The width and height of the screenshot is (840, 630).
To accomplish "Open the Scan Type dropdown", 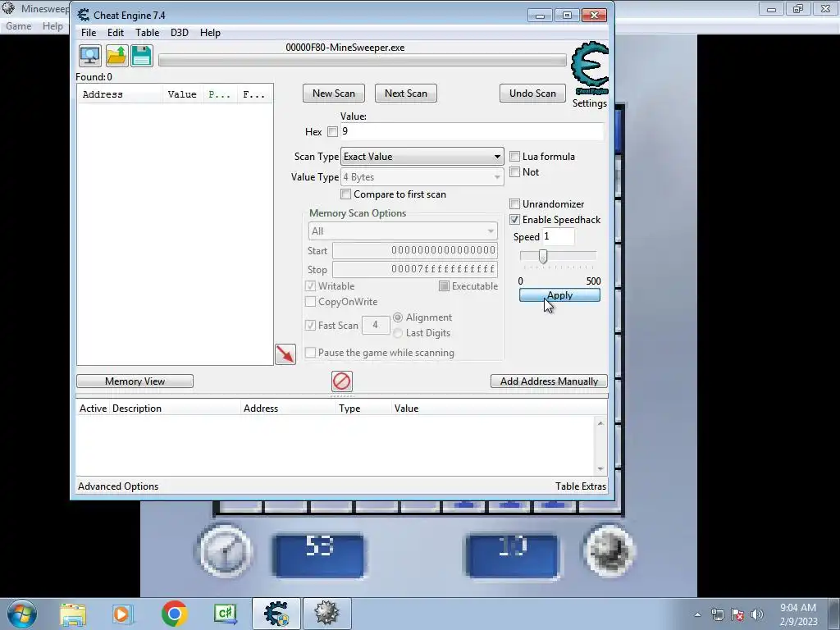I will 422,157.
